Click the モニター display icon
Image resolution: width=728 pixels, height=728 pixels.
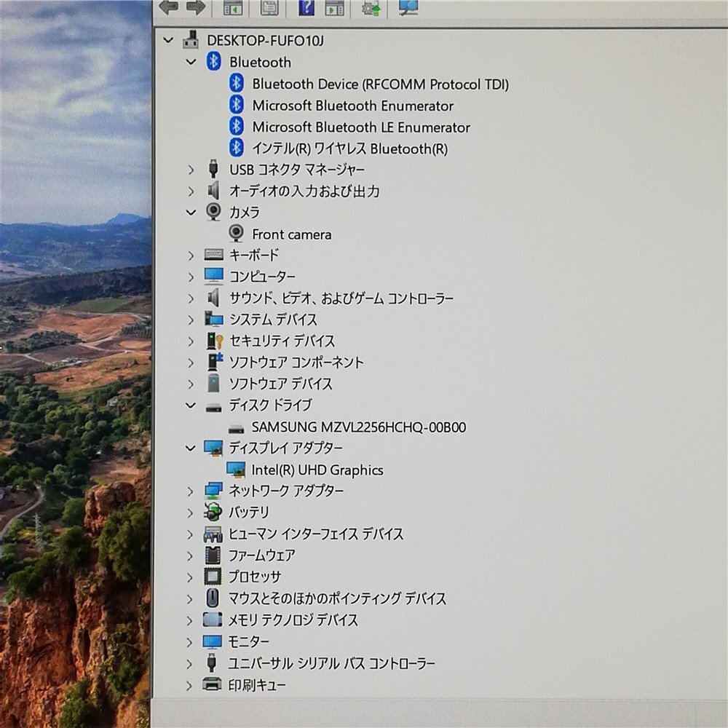tap(212, 641)
